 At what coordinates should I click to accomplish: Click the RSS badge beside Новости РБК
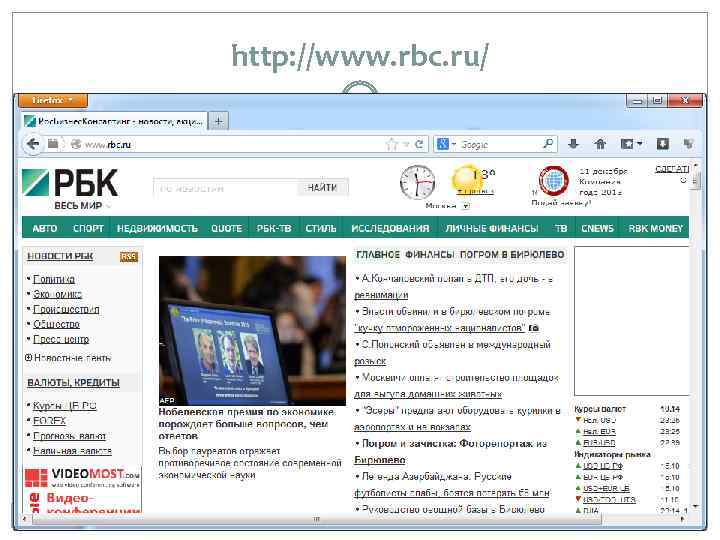pos(129,257)
